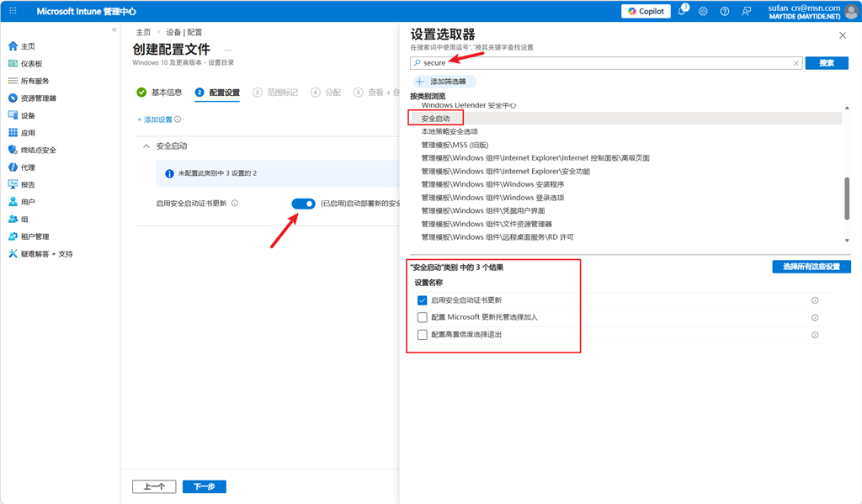Open the app launcher grid icon
The width and height of the screenshot is (862, 504).
[13, 11]
